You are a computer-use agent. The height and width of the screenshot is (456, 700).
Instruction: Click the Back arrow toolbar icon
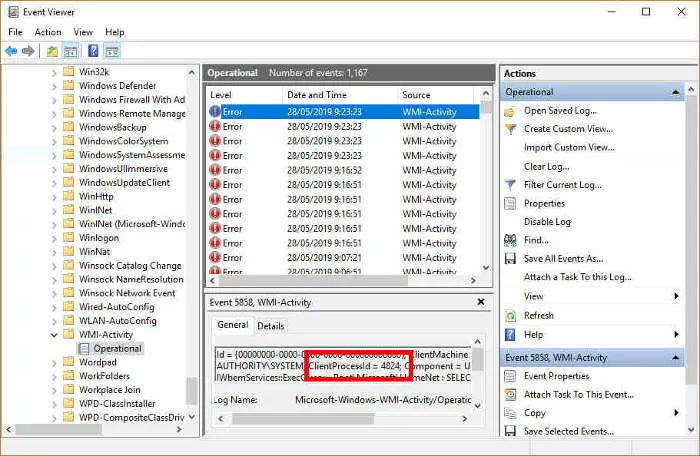(11, 51)
